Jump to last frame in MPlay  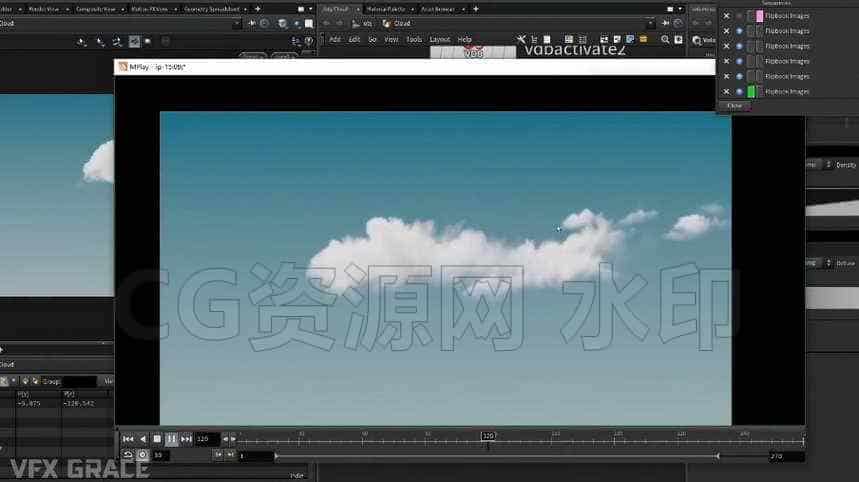(186, 439)
